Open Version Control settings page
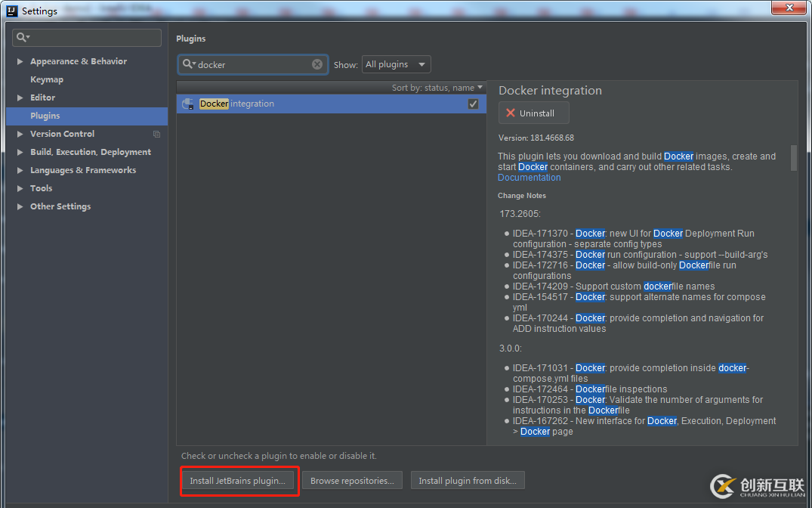This screenshot has width=812, height=508. (x=62, y=134)
